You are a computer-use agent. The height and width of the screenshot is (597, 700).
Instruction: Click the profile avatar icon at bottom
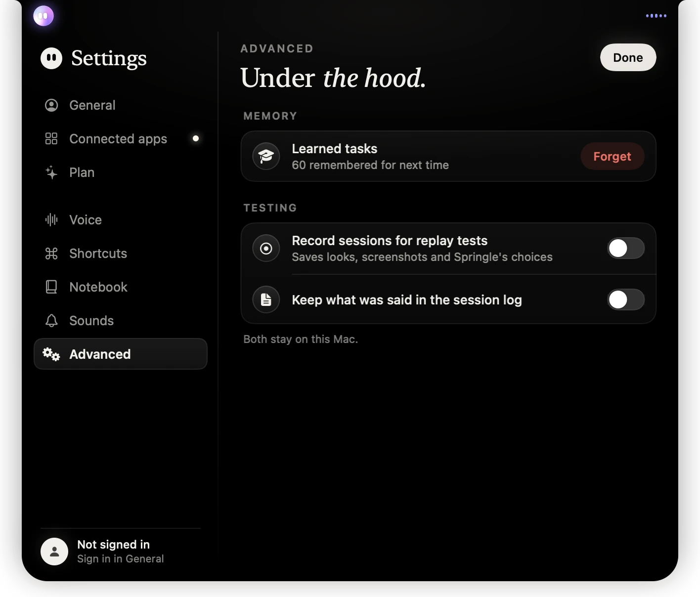click(x=54, y=552)
